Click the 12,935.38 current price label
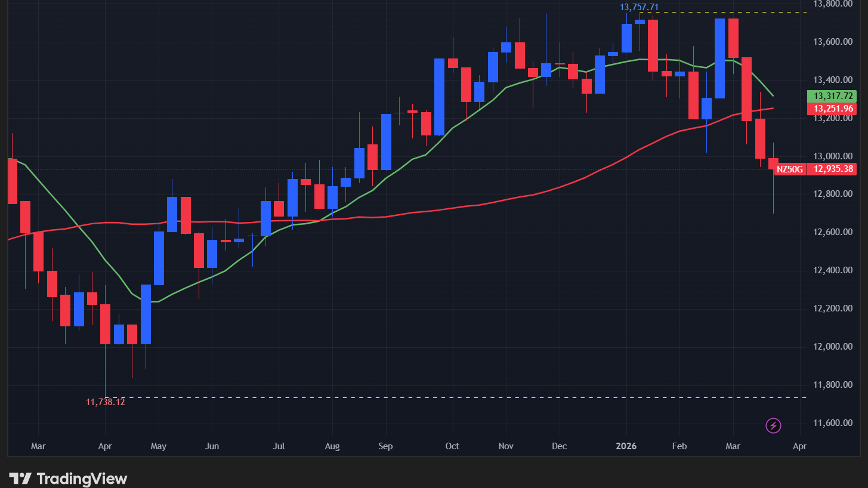Screen dimensions: 868x488 tap(832, 169)
